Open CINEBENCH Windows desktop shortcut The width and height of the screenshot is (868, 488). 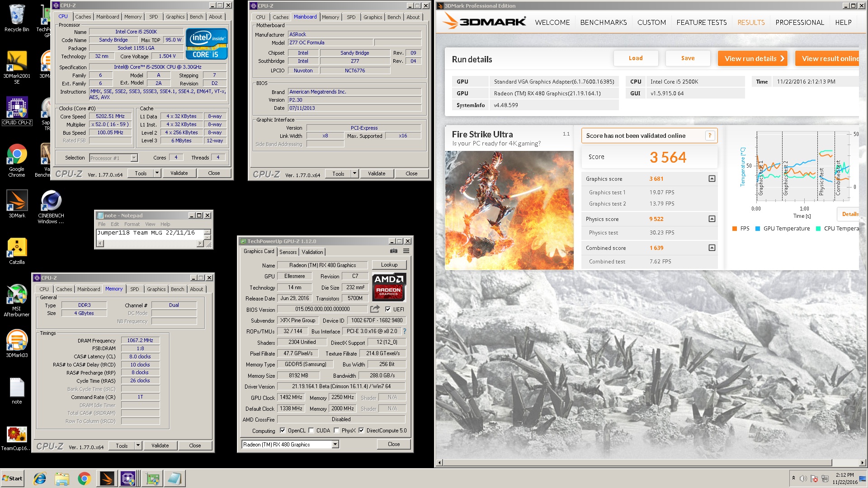[51, 207]
